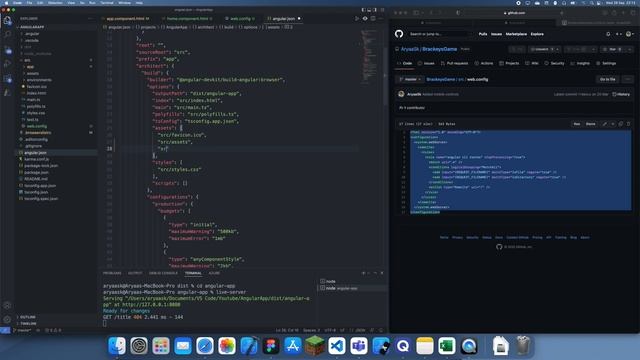
Task: Click the VS Code editor minimap
Action: pyautogui.click(x=369, y=57)
